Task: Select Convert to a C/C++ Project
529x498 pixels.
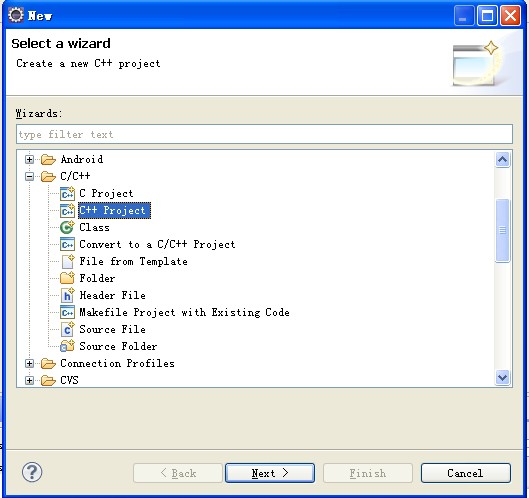Action: (x=158, y=245)
